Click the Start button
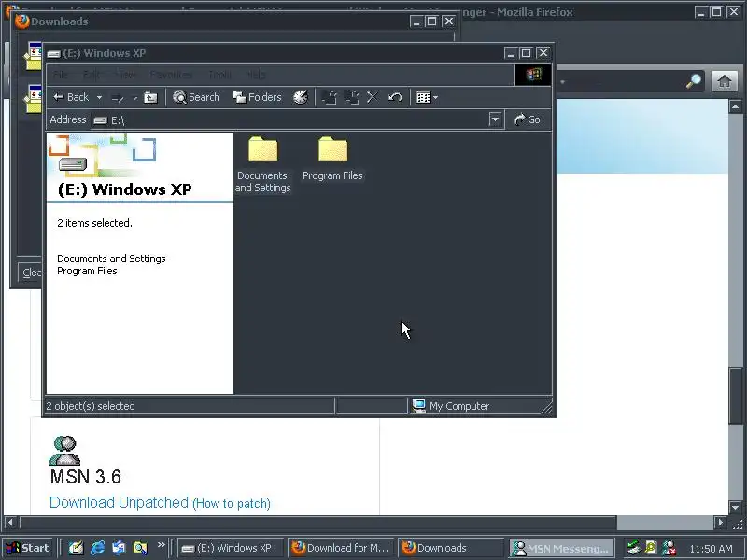Screen dimensions: 747x560 (28, 548)
